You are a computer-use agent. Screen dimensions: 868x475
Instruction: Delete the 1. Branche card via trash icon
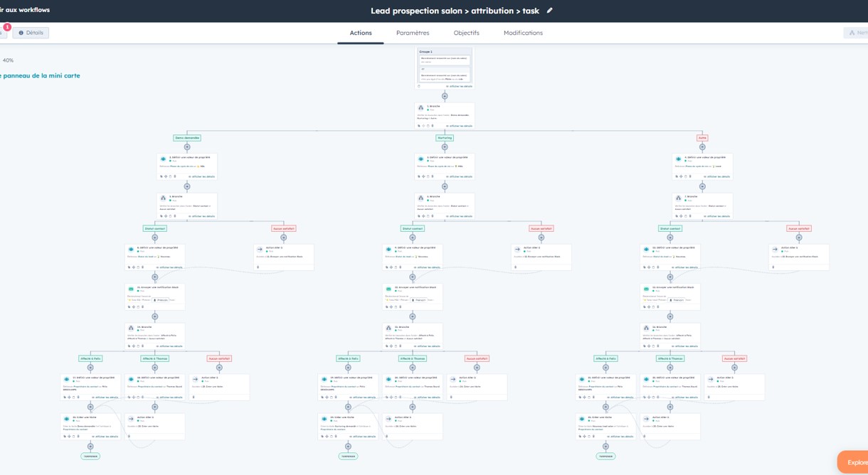click(433, 126)
